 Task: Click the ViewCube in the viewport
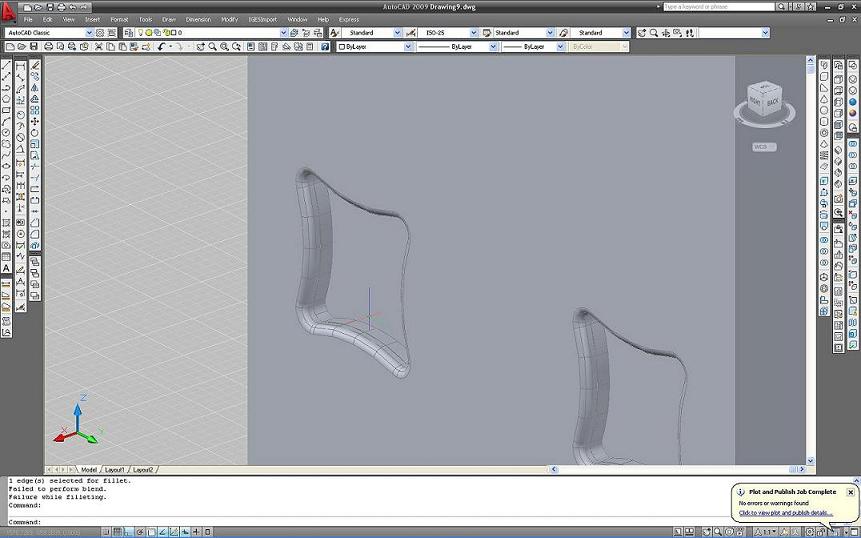tap(765, 100)
